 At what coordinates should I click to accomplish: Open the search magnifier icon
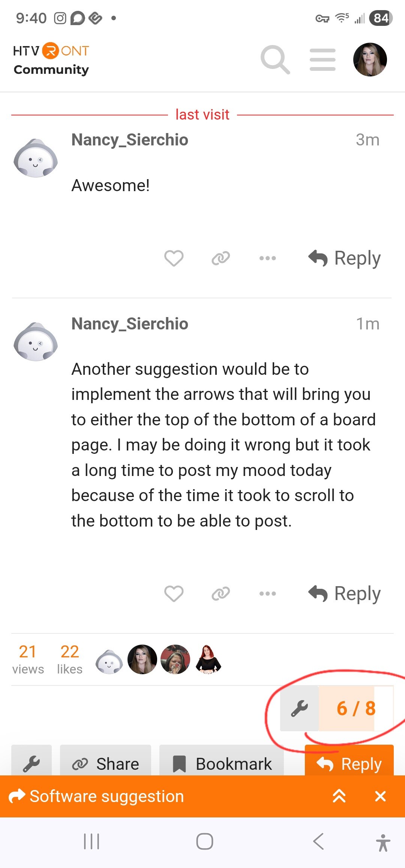coord(275,60)
